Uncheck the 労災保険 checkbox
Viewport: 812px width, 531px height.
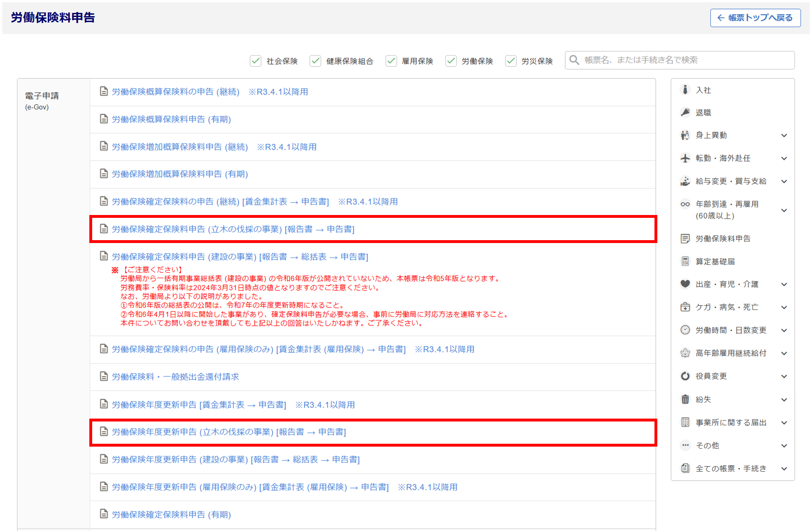[511, 61]
